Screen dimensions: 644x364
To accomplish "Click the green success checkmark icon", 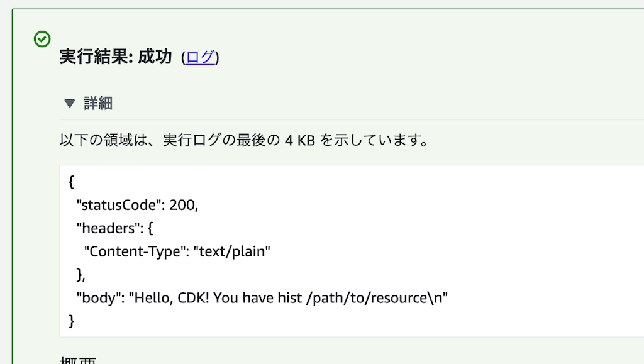I will (42, 39).
